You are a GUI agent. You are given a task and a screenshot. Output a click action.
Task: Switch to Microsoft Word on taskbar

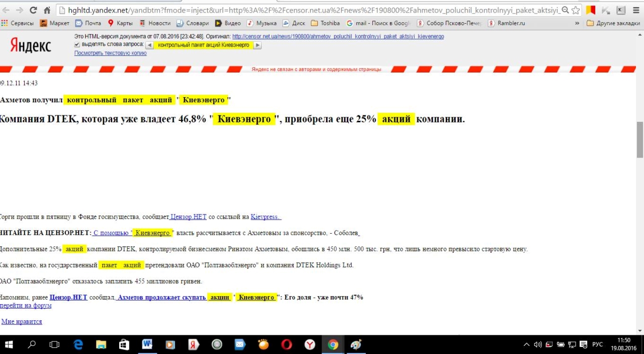click(x=147, y=344)
